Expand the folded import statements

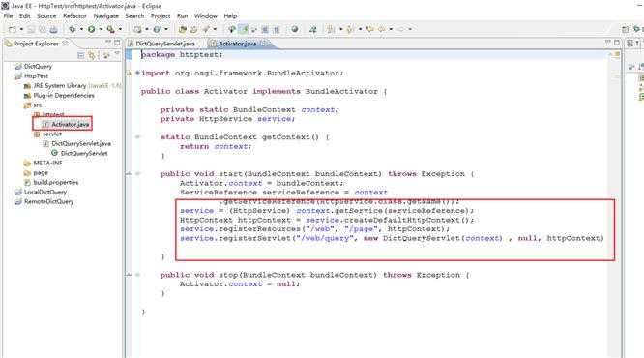[137, 73]
